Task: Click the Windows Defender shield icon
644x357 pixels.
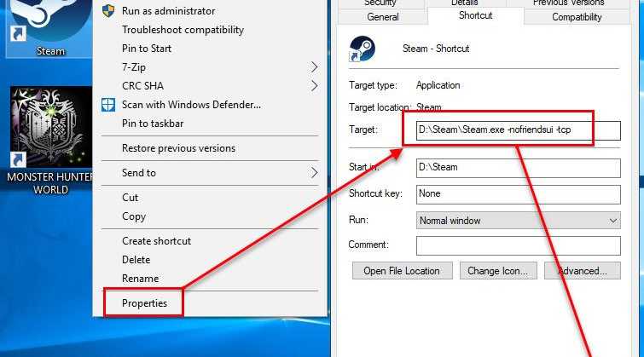Action: pos(108,105)
